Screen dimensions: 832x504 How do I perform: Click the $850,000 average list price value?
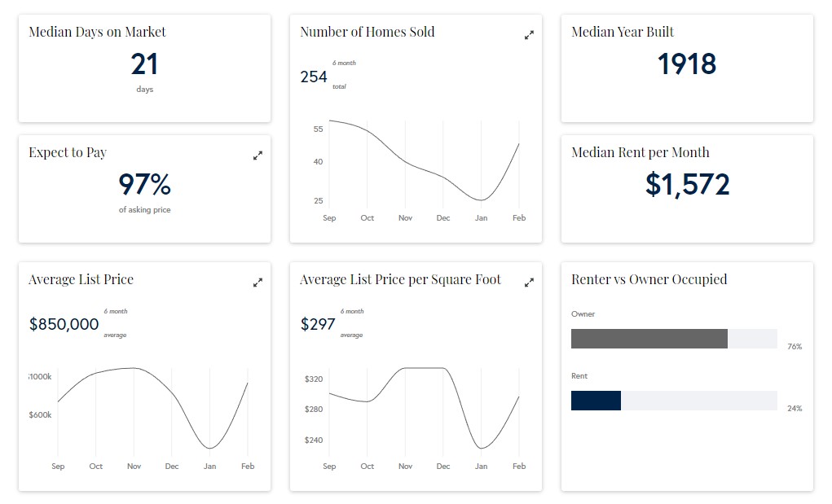point(64,325)
